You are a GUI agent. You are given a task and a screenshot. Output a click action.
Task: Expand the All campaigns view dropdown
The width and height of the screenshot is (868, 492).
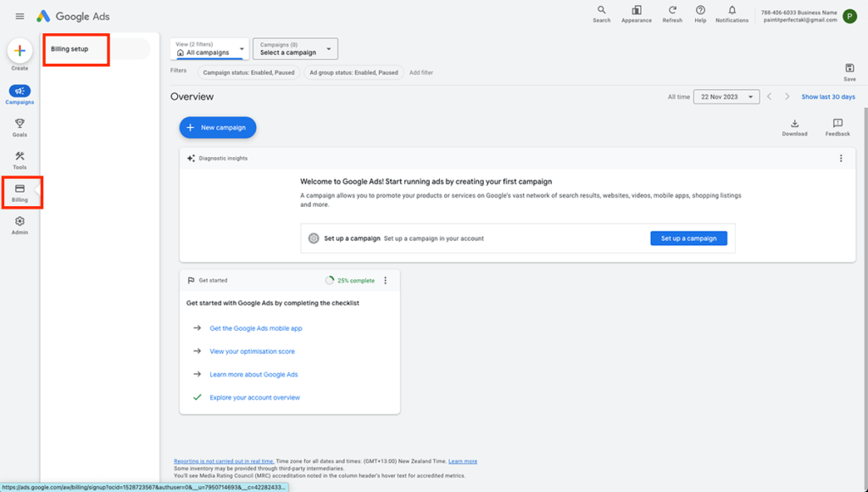coord(209,49)
